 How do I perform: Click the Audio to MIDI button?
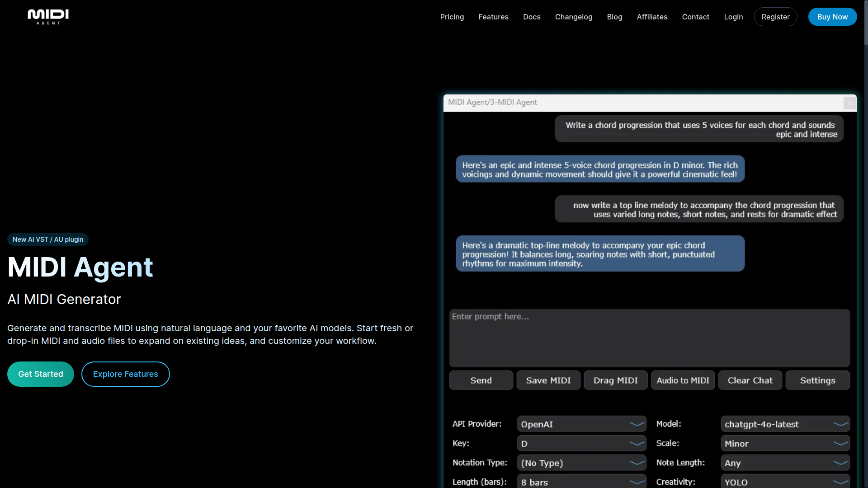click(x=683, y=380)
